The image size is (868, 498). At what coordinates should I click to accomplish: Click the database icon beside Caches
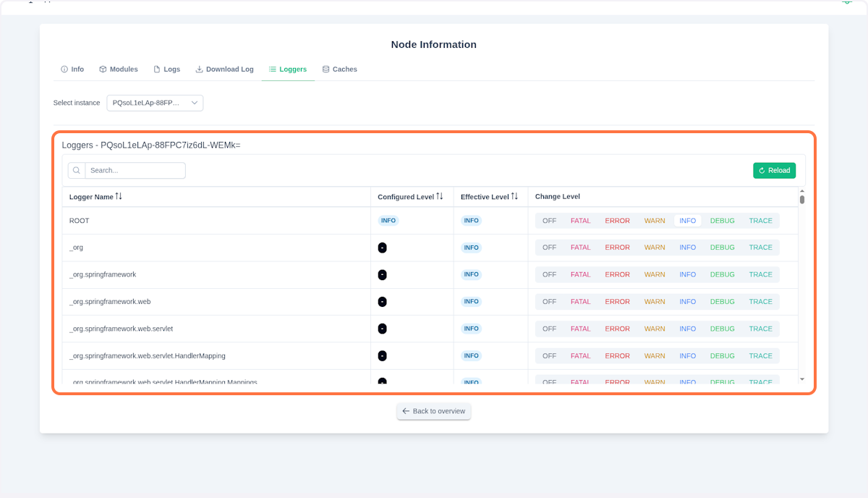click(324, 69)
